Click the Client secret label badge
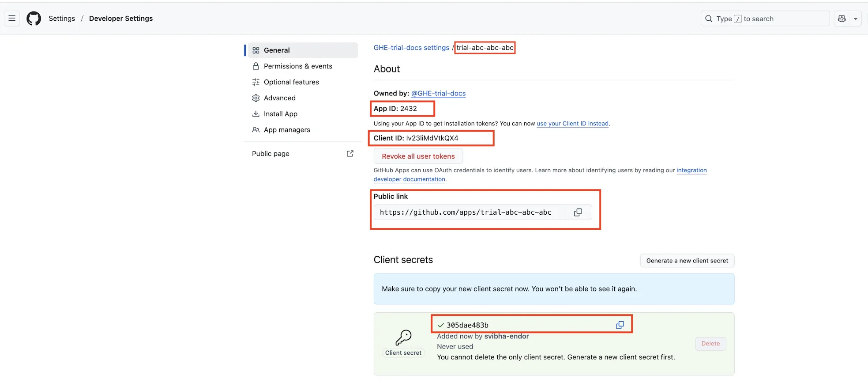868x387 pixels. [403, 353]
